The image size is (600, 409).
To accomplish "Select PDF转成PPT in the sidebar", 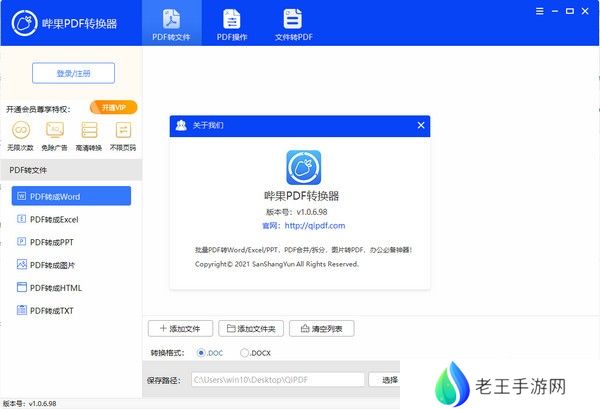I will coord(45,242).
